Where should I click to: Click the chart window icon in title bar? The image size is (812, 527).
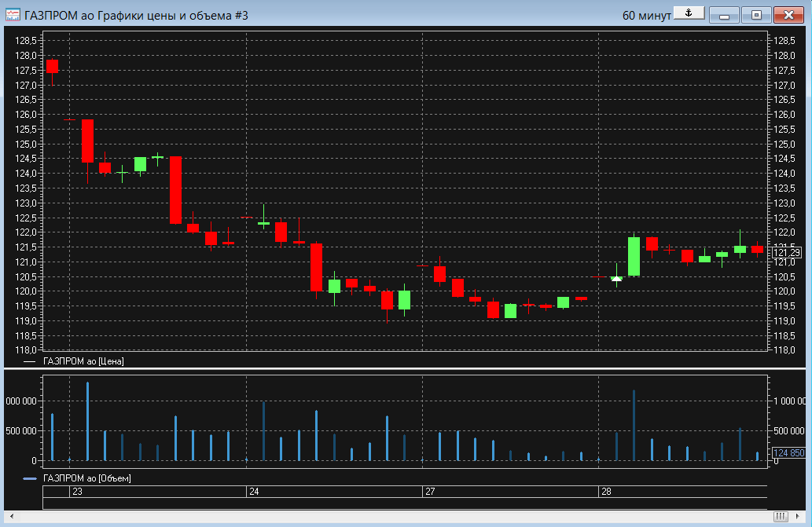pos(13,15)
